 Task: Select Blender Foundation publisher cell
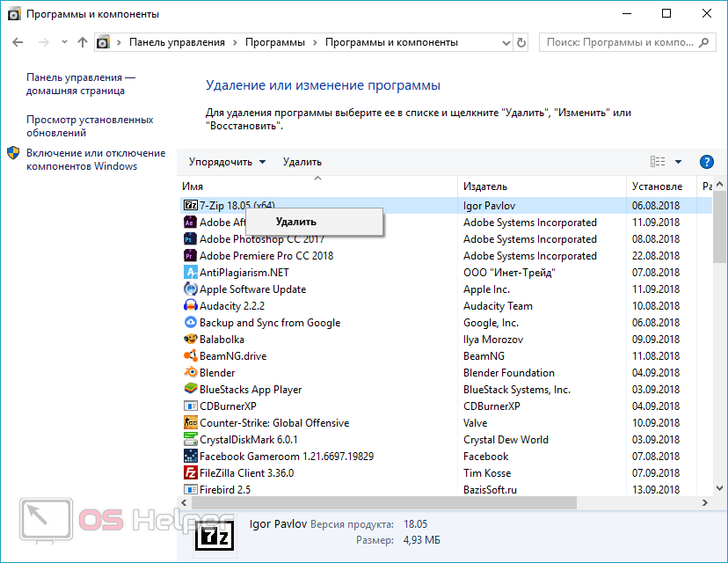509,372
